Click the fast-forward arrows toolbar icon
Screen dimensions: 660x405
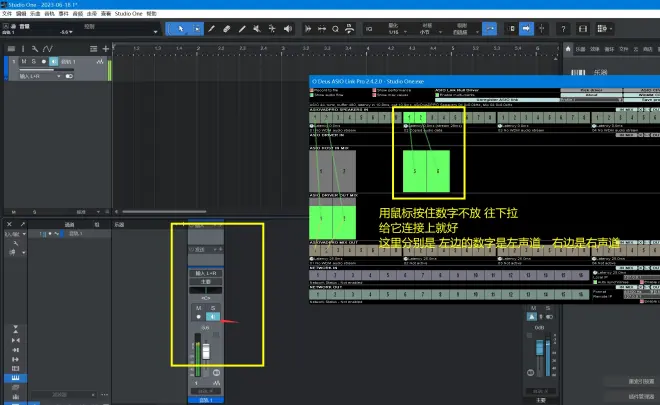308,29
